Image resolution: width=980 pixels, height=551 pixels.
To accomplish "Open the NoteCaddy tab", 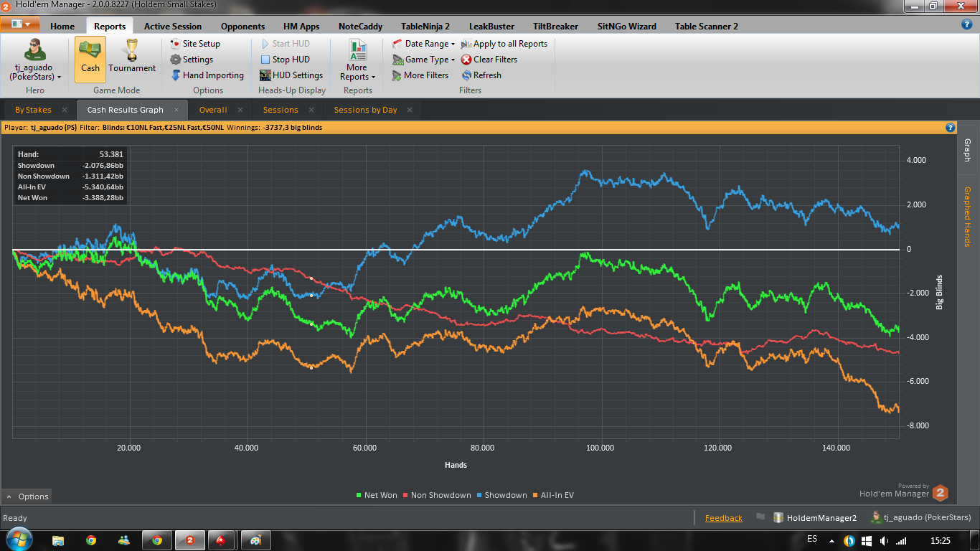I will click(x=360, y=26).
